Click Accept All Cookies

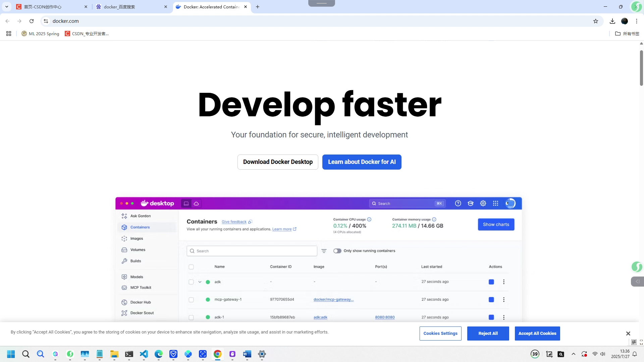pos(537,334)
